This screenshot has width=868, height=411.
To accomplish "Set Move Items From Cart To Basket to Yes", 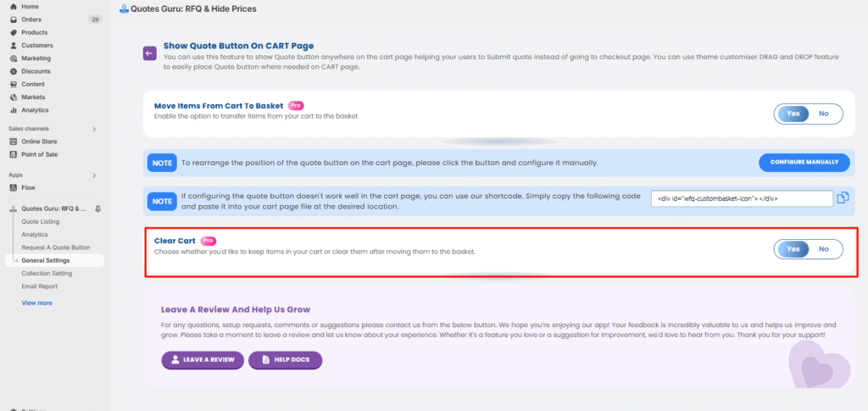I will coord(793,114).
